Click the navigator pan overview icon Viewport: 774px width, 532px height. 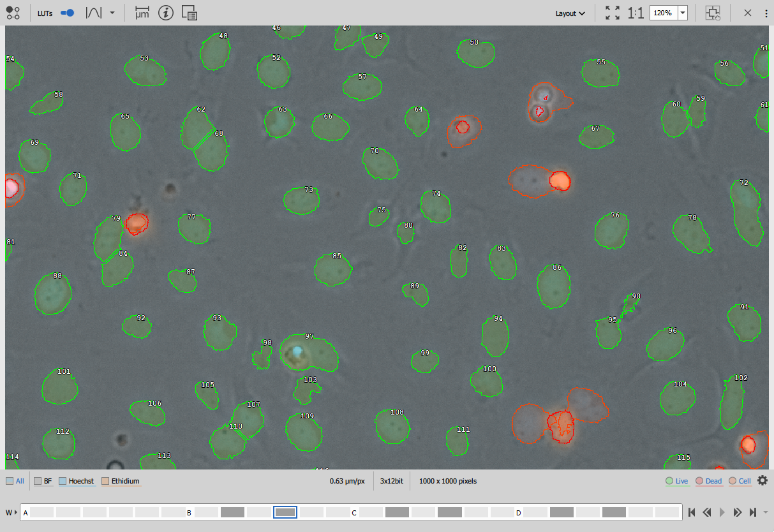tap(713, 13)
